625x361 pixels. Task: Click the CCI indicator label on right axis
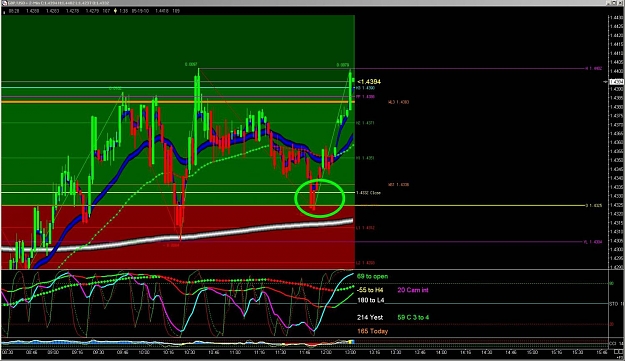[615, 343]
